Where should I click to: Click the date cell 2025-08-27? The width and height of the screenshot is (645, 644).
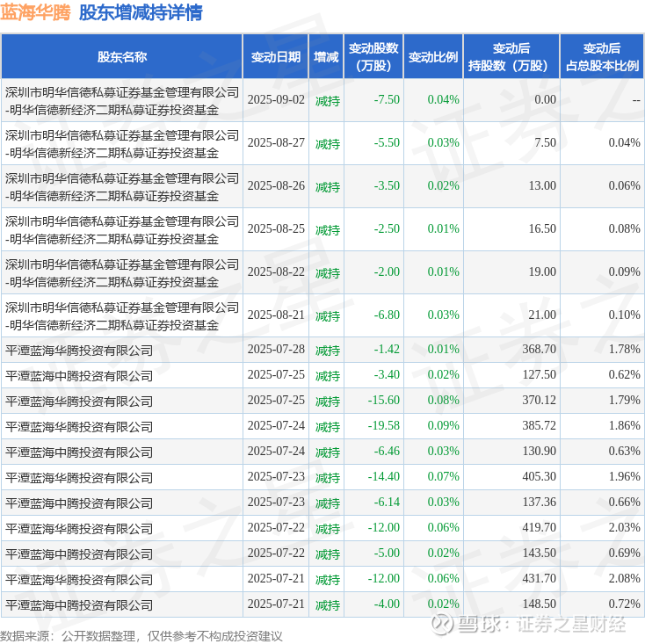pyautogui.click(x=276, y=142)
